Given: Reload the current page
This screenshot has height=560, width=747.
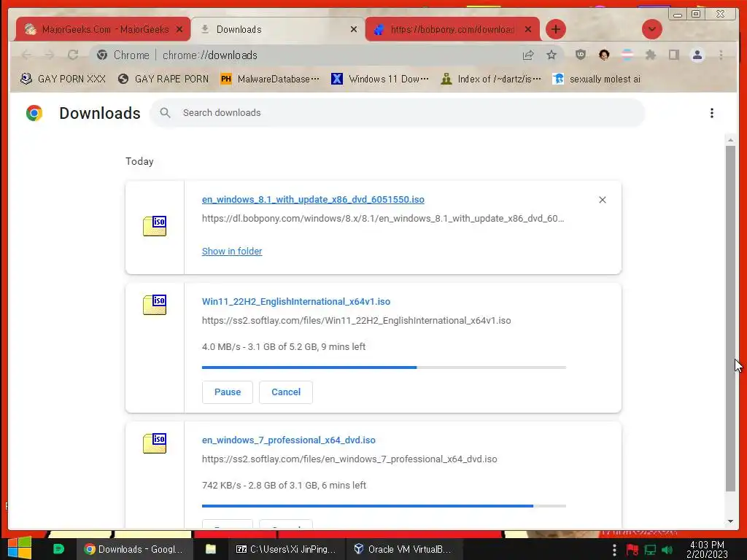Looking at the screenshot, I should [x=73, y=55].
